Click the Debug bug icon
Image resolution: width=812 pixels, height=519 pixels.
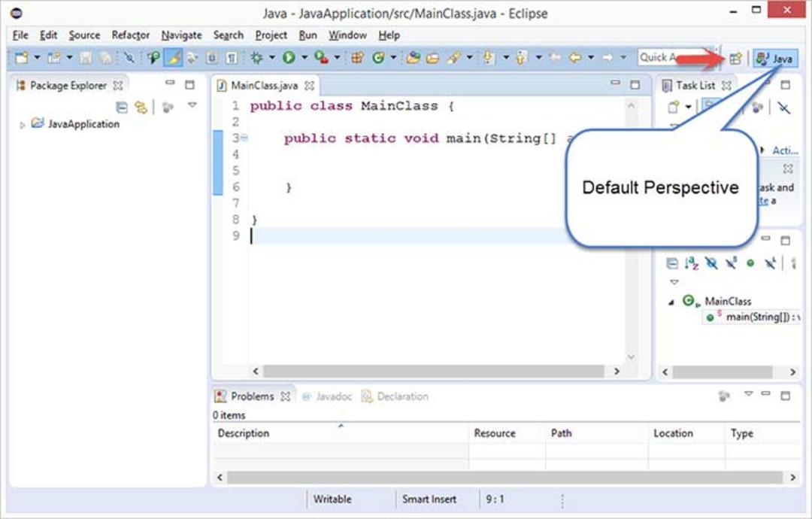pyautogui.click(x=257, y=57)
